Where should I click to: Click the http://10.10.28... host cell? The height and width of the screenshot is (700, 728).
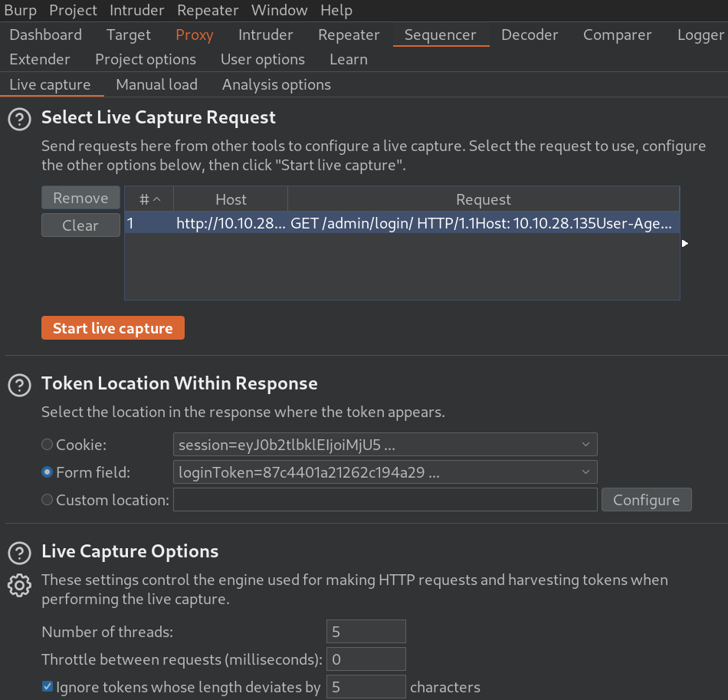tap(231, 223)
